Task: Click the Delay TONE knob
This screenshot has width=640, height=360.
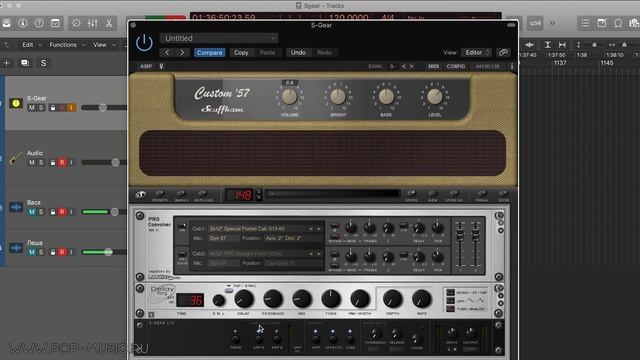Action: pos(331,299)
